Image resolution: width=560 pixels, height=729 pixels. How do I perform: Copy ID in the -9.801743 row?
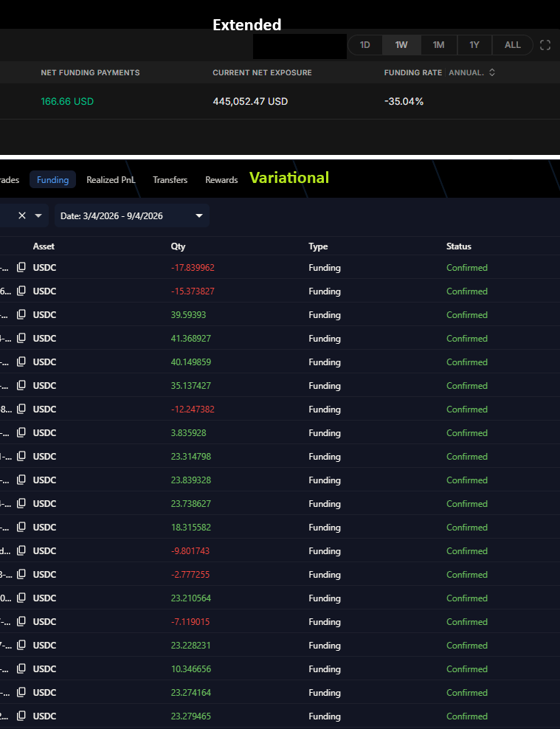click(21, 550)
